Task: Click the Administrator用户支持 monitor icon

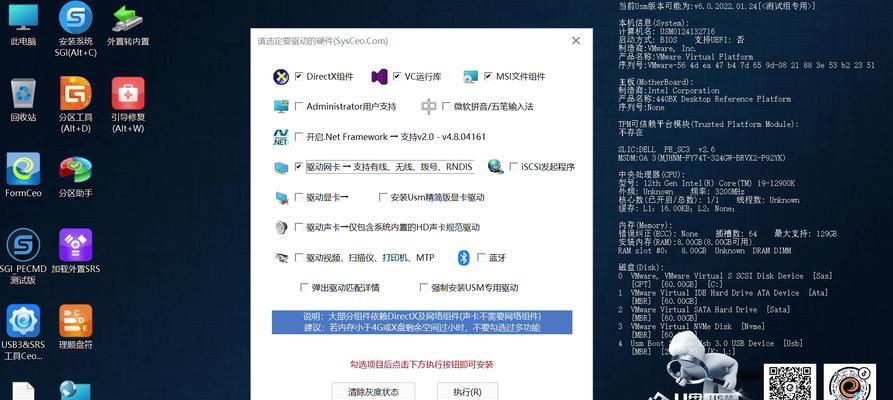Action: tap(281, 107)
